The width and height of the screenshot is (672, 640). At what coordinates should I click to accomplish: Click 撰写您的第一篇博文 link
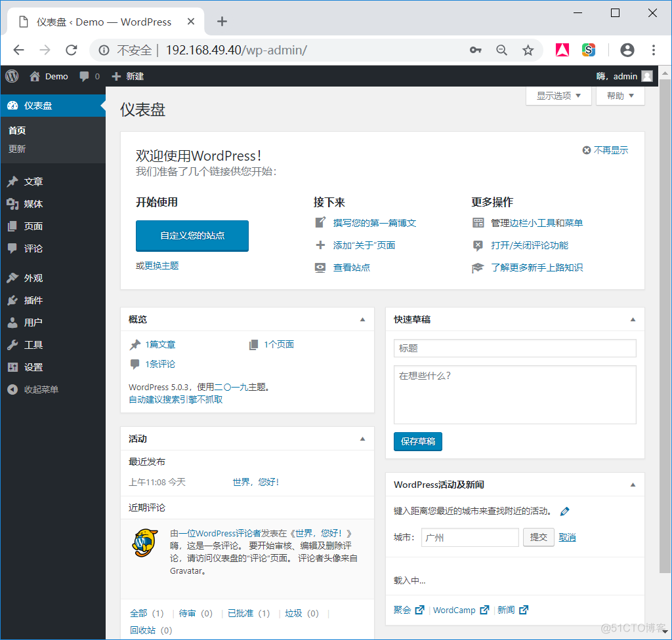pyautogui.click(x=375, y=223)
